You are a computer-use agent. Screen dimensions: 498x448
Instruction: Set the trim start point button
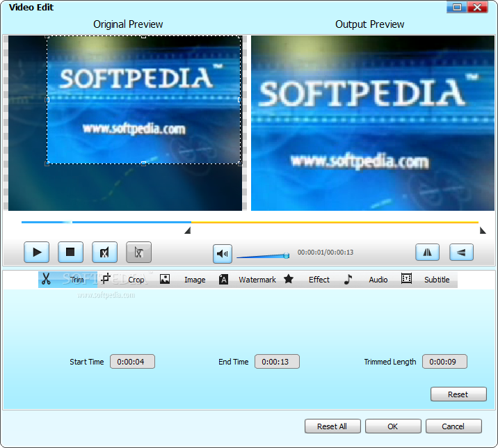(104, 253)
